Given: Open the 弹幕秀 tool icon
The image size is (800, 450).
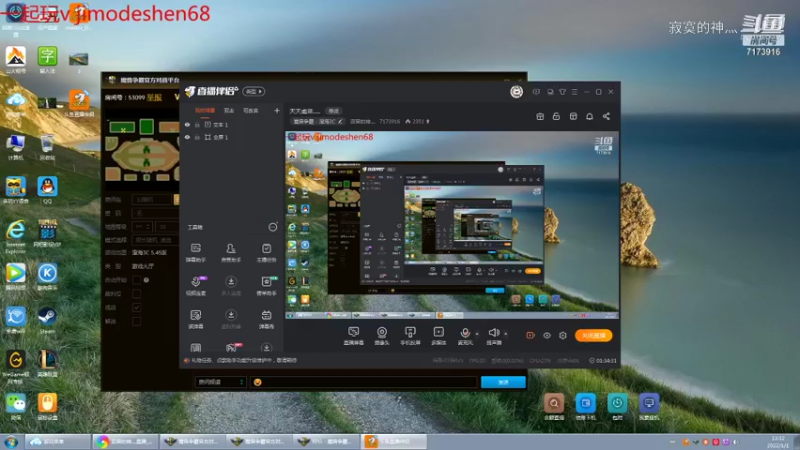Looking at the screenshot, I should [266, 319].
